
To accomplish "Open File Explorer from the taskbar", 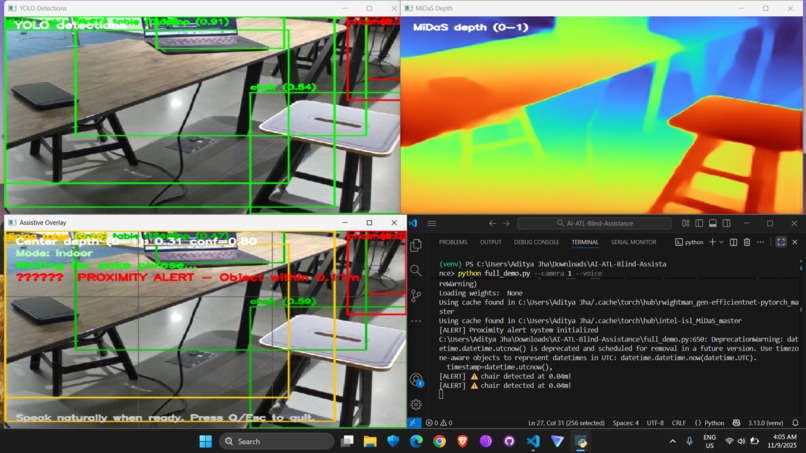I will click(x=370, y=441).
